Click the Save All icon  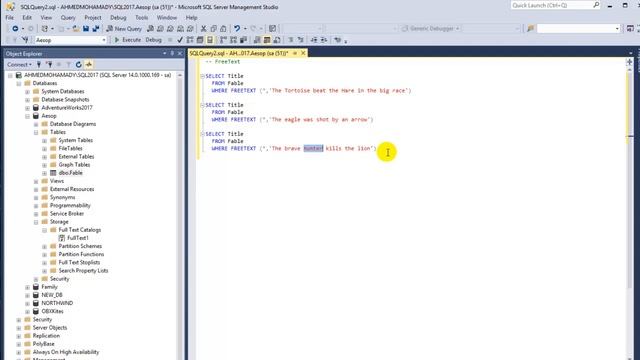tap(96, 29)
